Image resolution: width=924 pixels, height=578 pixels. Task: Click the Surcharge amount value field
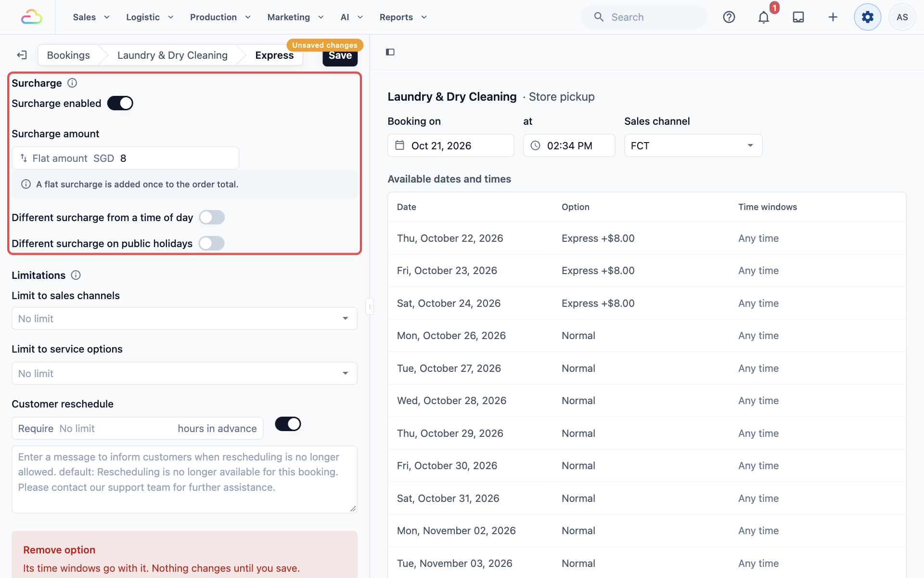click(x=125, y=158)
